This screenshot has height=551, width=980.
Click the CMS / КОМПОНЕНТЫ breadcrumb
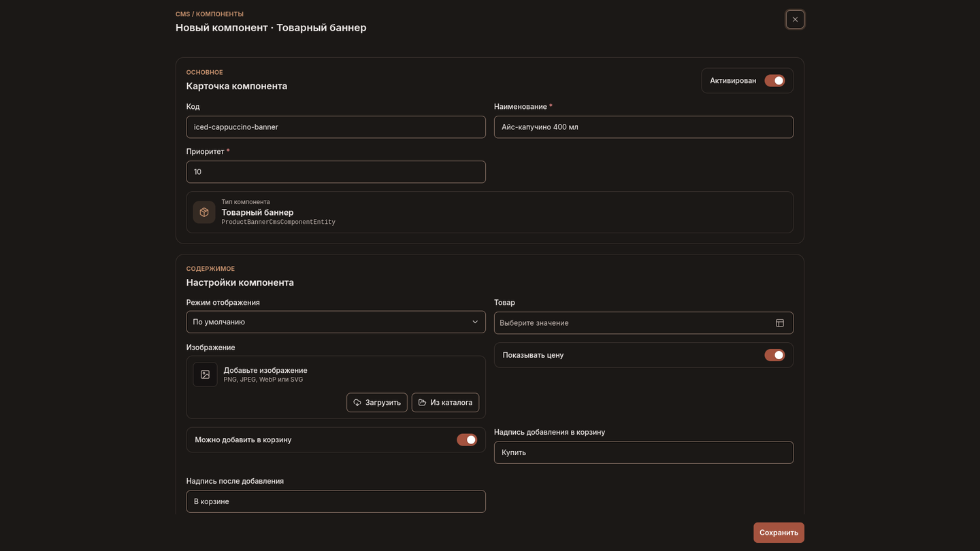point(210,14)
